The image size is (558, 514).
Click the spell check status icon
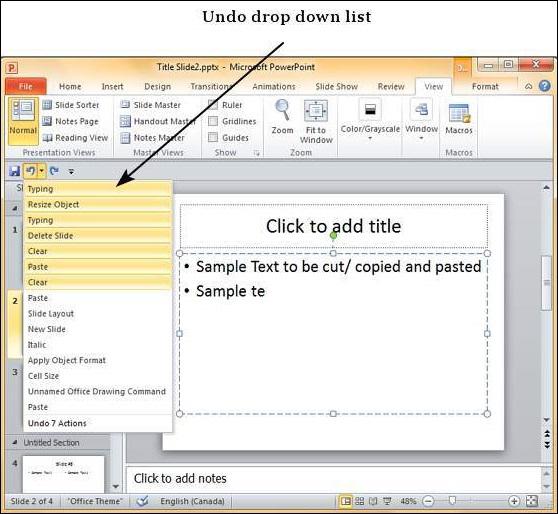pos(143,501)
